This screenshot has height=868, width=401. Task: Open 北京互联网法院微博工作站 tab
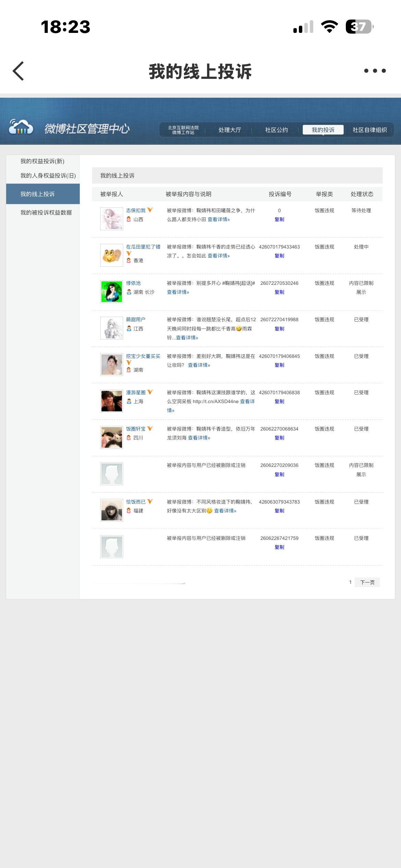coord(183,130)
